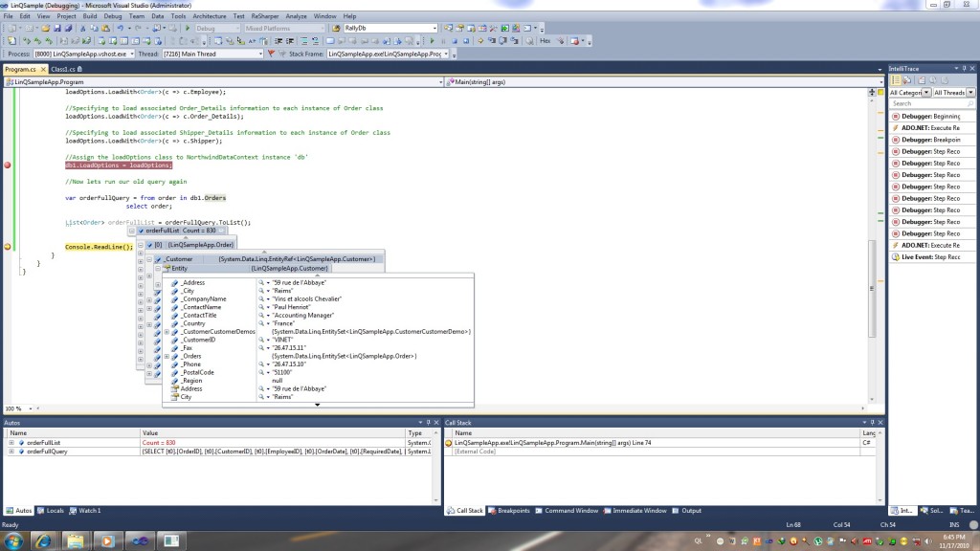Click the Hex display button
Screen dimensions: 980x551
click(545, 41)
